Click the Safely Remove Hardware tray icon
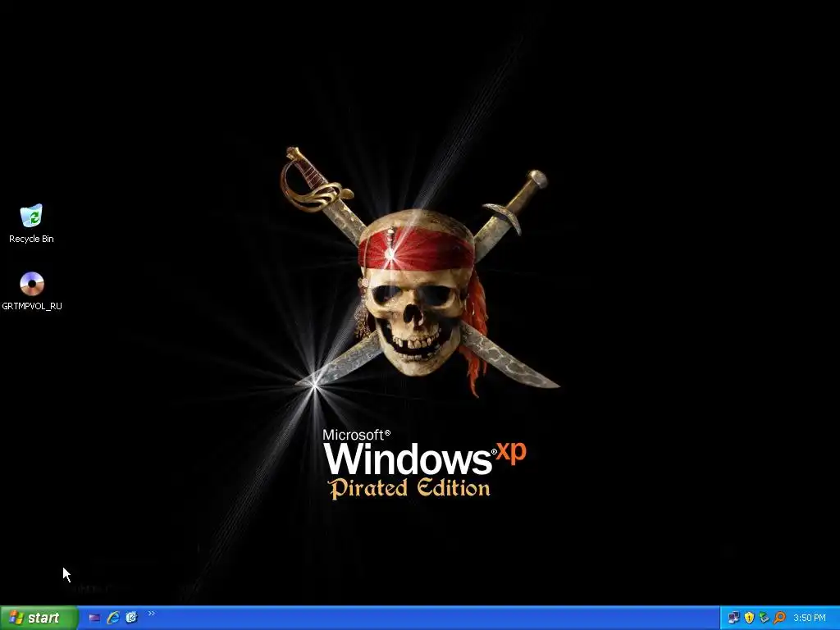The height and width of the screenshot is (630, 840). (x=764, y=619)
